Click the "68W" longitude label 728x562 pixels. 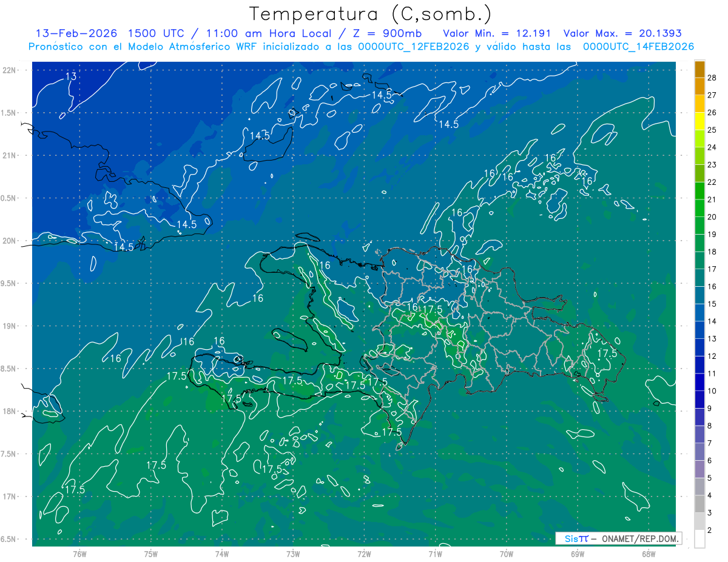tap(649, 554)
